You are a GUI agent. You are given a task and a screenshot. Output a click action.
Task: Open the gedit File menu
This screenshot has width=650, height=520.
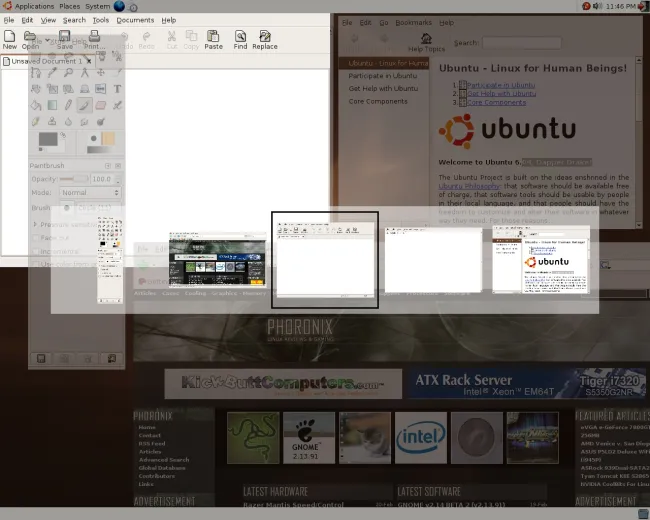[x=9, y=20]
